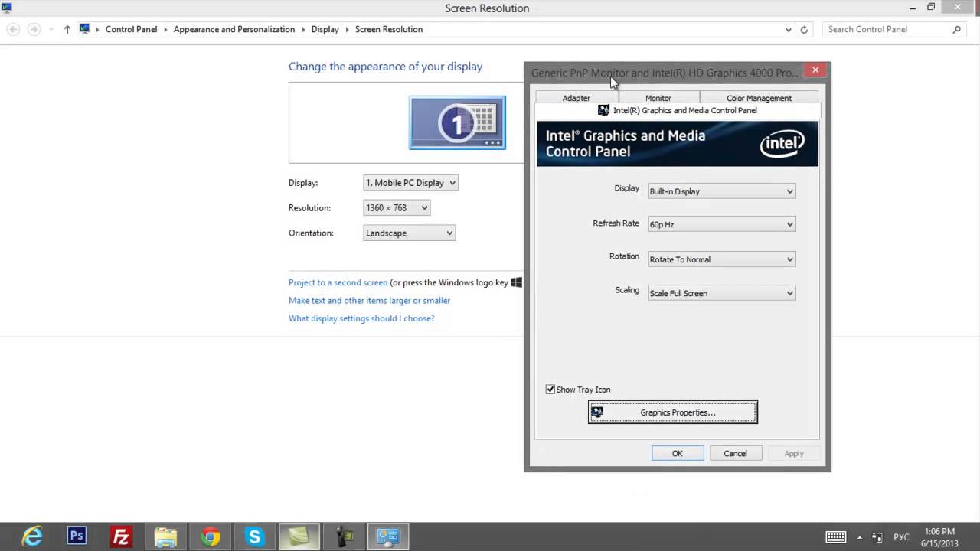Viewport: 980px width, 551px height.
Task: Select Intel Graphics and Media Control Panel tab
Action: (x=677, y=110)
